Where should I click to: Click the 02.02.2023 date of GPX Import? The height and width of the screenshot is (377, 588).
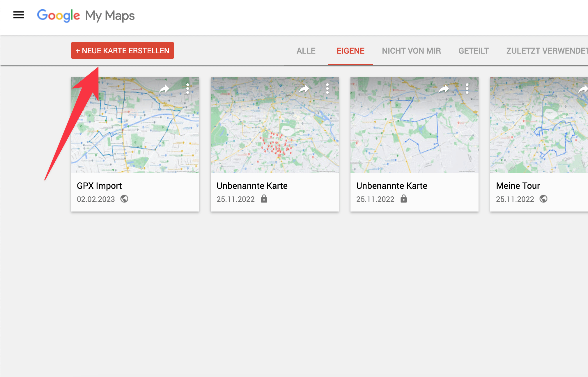(96, 199)
